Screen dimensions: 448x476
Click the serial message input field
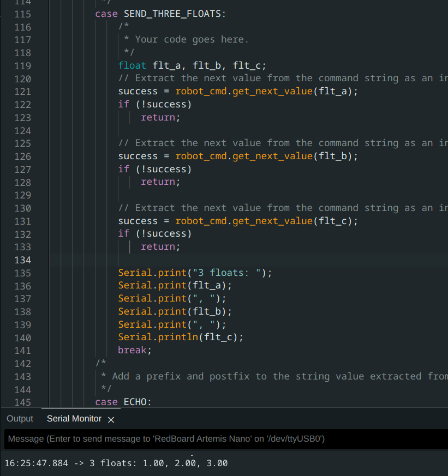pos(226,439)
